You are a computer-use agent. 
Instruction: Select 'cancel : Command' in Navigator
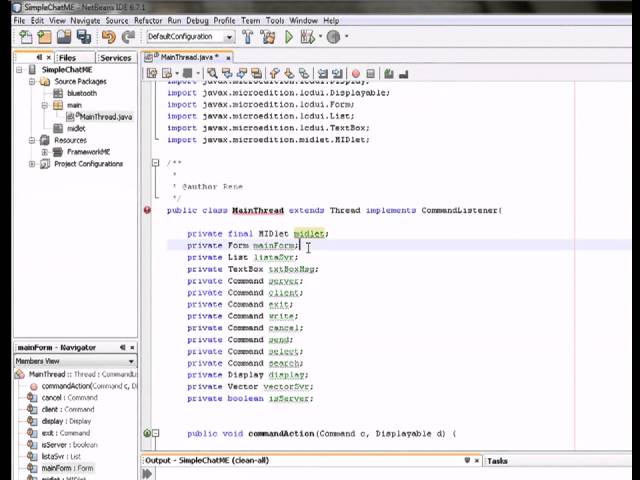pos(69,398)
